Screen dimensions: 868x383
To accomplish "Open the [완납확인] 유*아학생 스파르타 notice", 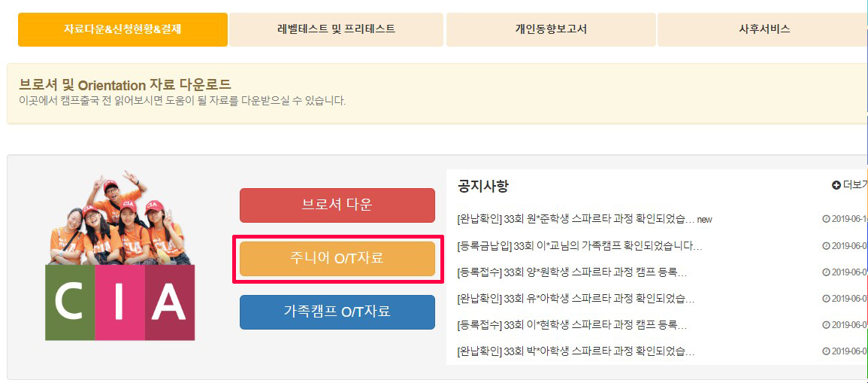I will pos(576,299).
